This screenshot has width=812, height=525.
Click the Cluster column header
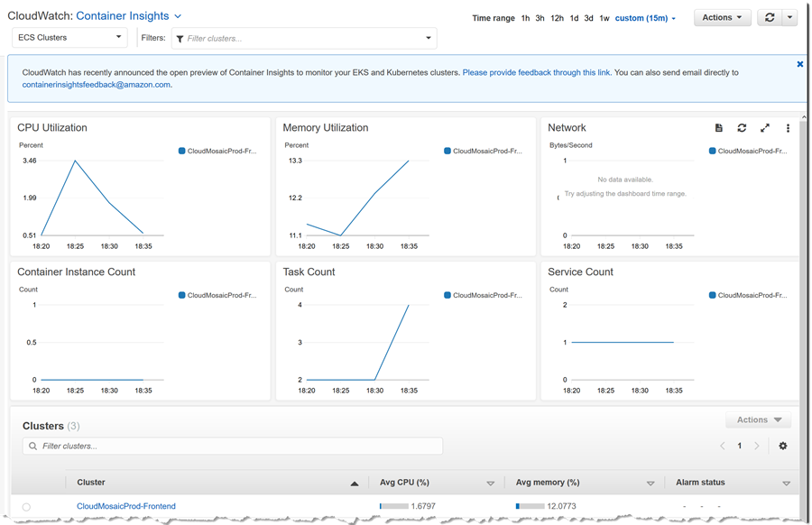[x=91, y=482]
